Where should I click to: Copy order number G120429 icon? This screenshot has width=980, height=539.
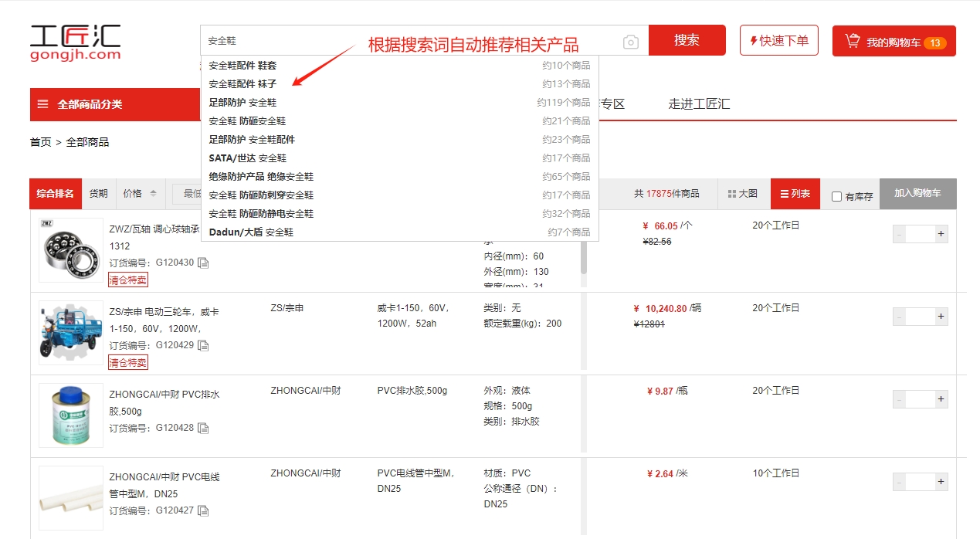pyautogui.click(x=203, y=345)
